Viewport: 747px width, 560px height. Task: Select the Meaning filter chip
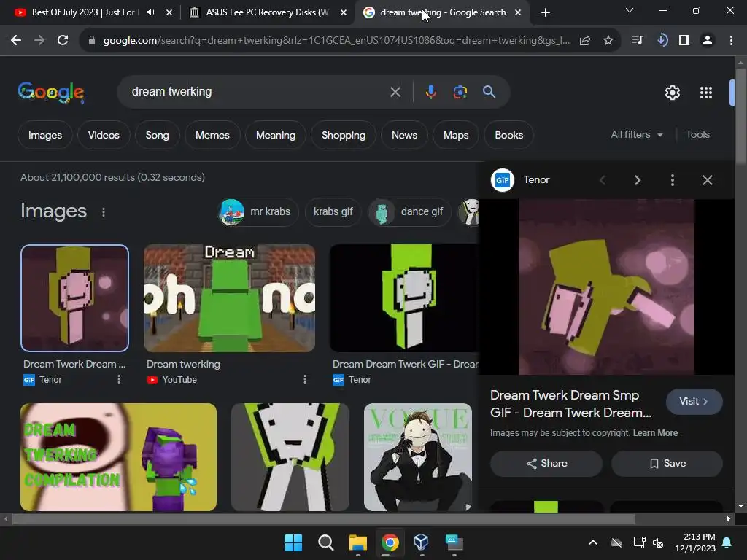coord(276,135)
